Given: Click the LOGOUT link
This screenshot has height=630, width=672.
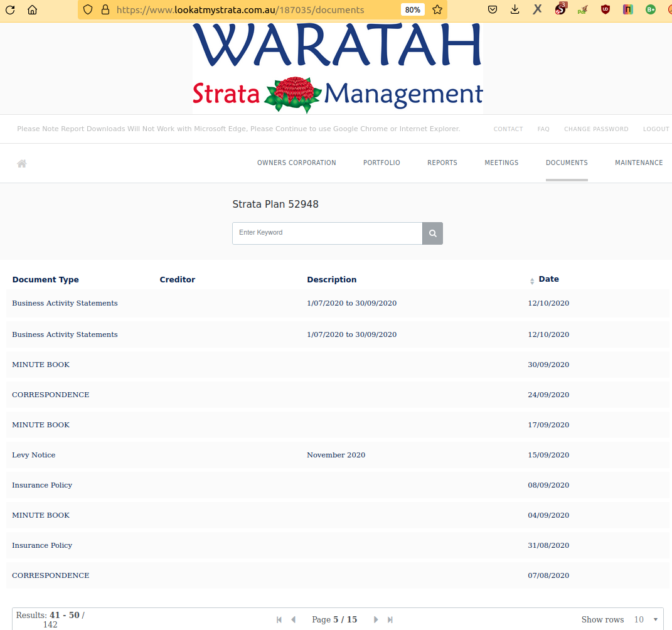Looking at the screenshot, I should (x=656, y=129).
